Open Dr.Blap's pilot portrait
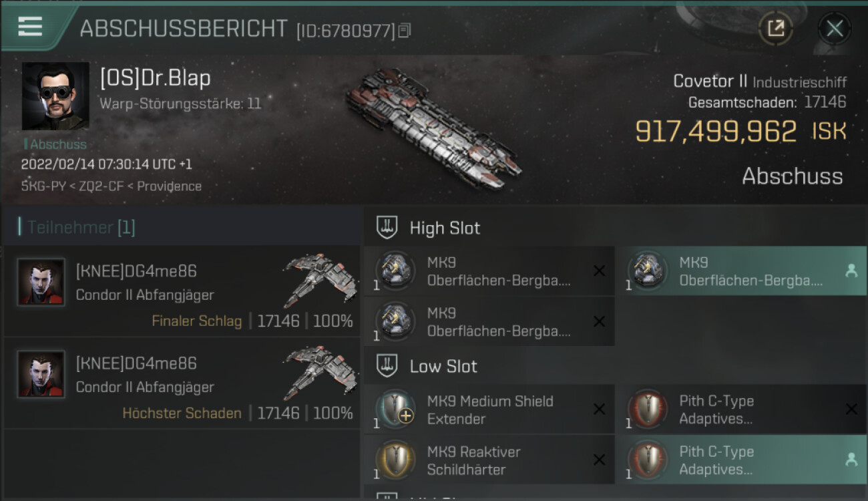Viewport: 868px width, 501px height. pos(55,96)
